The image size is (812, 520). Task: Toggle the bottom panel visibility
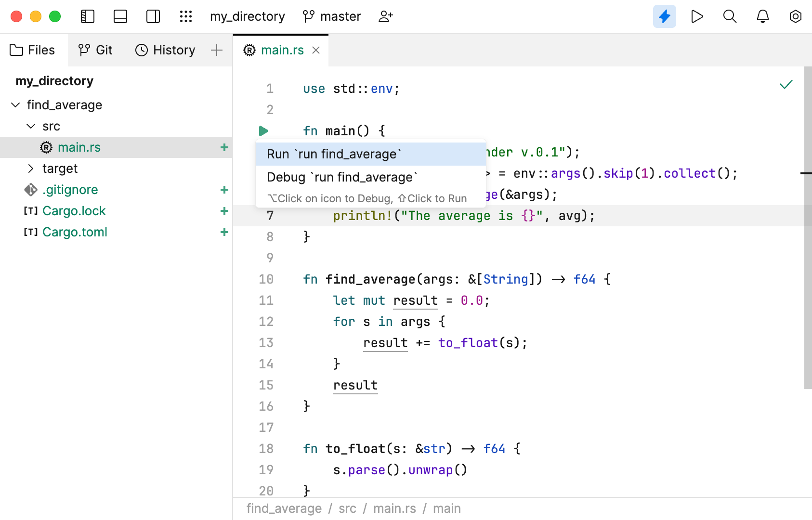pyautogui.click(x=120, y=16)
